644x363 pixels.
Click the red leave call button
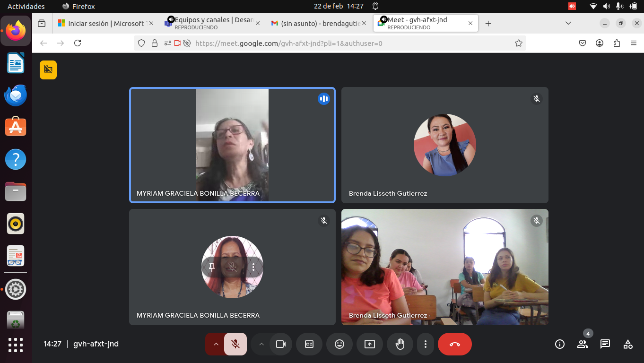click(454, 344)
